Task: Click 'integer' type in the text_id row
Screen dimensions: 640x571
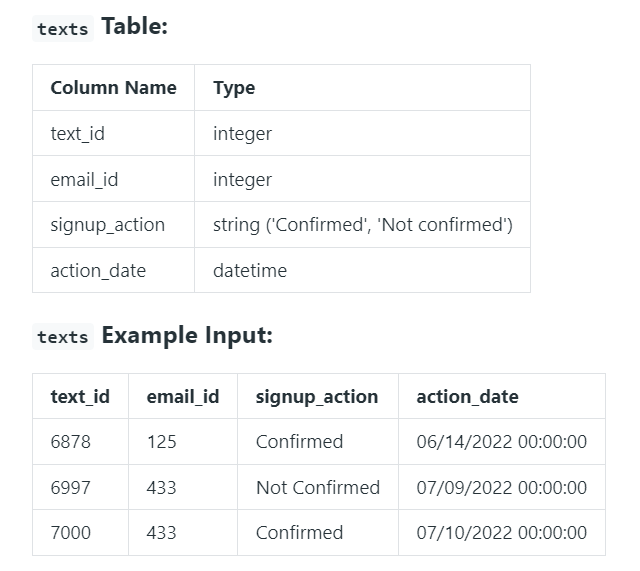Action: coord(362,133)
